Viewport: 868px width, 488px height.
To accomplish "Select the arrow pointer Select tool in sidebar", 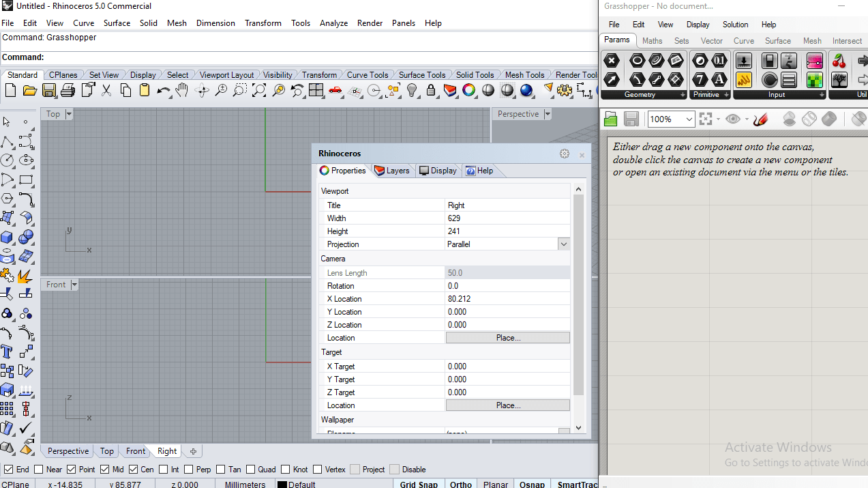I will [7, 121].
